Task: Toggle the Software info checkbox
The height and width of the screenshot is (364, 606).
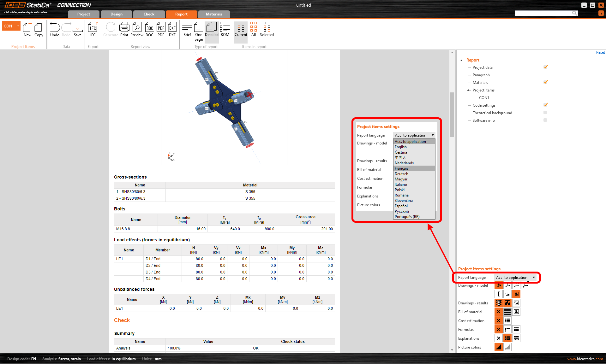Action: click(x=545, y=120)
